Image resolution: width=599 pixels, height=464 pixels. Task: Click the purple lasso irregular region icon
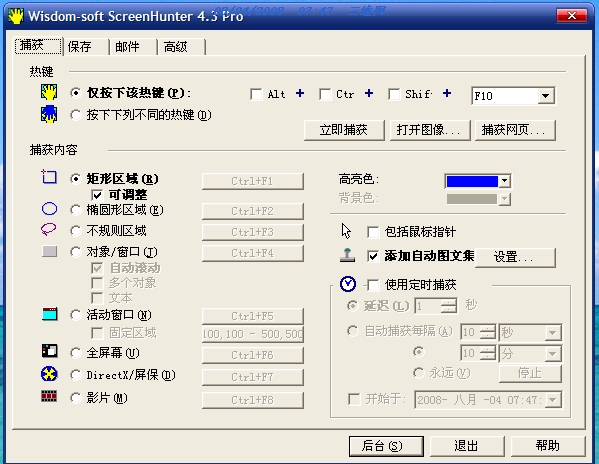pyautogui.click(x=49, y=229)
